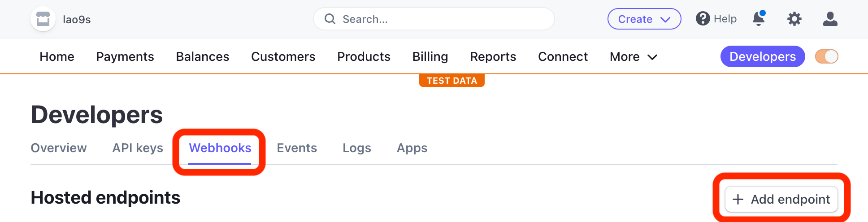Toggle the test mode switch

point(826,56)
